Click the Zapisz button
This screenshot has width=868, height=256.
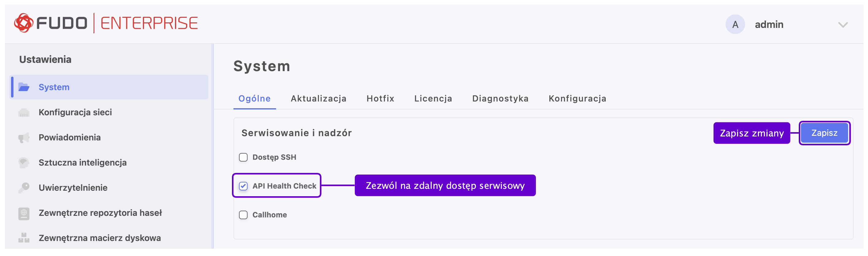click(x=824, y=133)
